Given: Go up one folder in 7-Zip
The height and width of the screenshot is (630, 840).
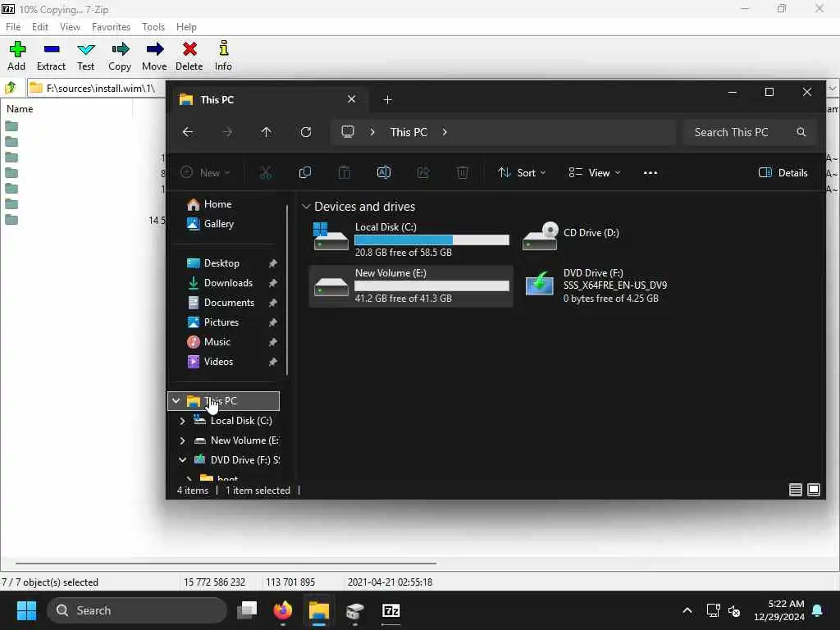Looking at the screenshot, I should point(11,88).
